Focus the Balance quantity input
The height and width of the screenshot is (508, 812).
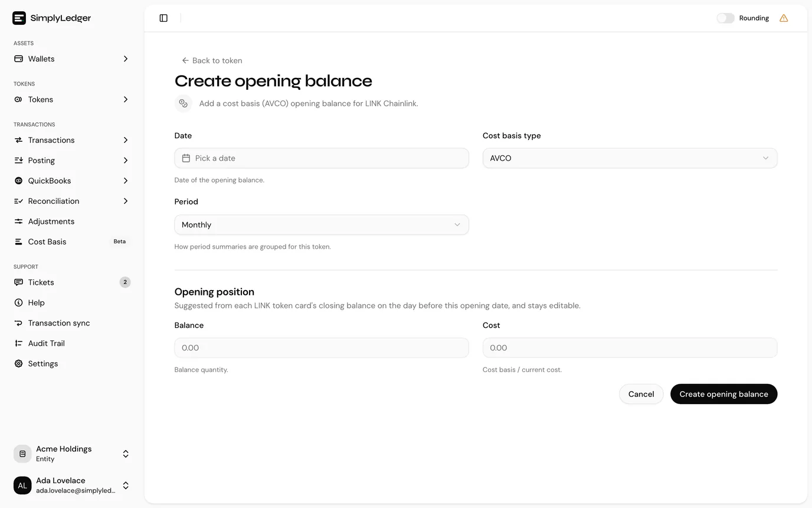(x=322, y=348)
